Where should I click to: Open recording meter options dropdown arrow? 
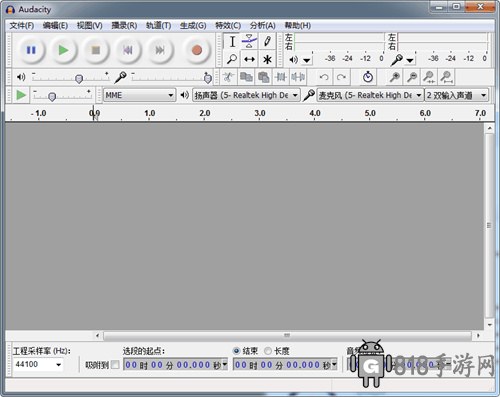pyautogui.click(x=410, y=60)
